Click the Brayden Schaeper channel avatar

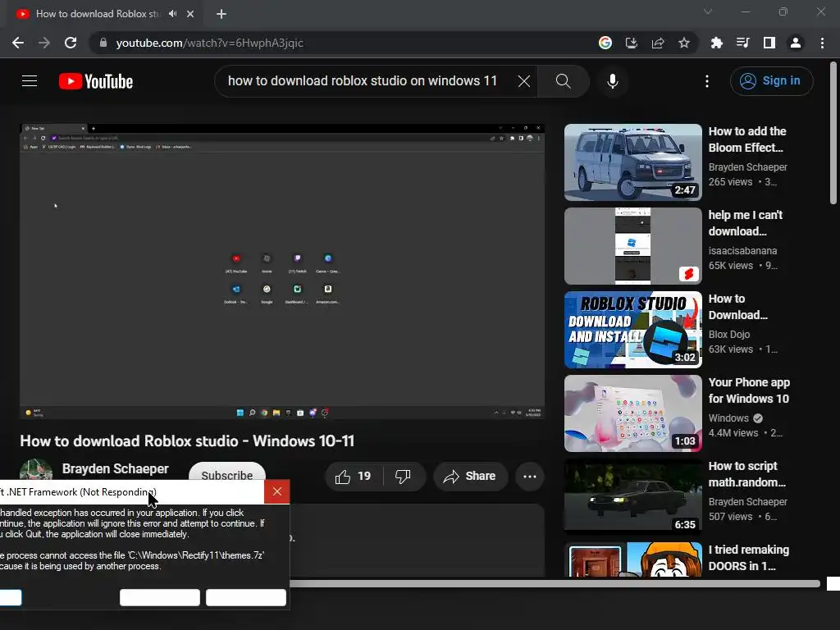pyautogui.click(x=36, y=470)
